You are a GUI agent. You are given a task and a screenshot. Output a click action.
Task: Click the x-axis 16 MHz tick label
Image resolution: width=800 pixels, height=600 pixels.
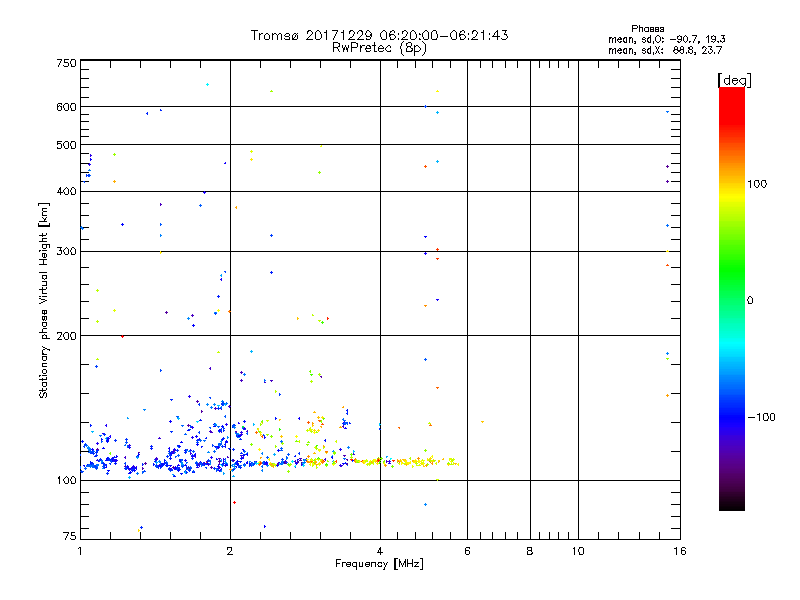point(680,551)
